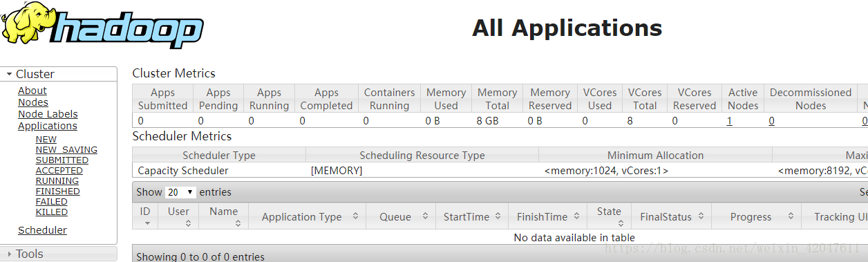Filter applications by FINISHED state

58,191
